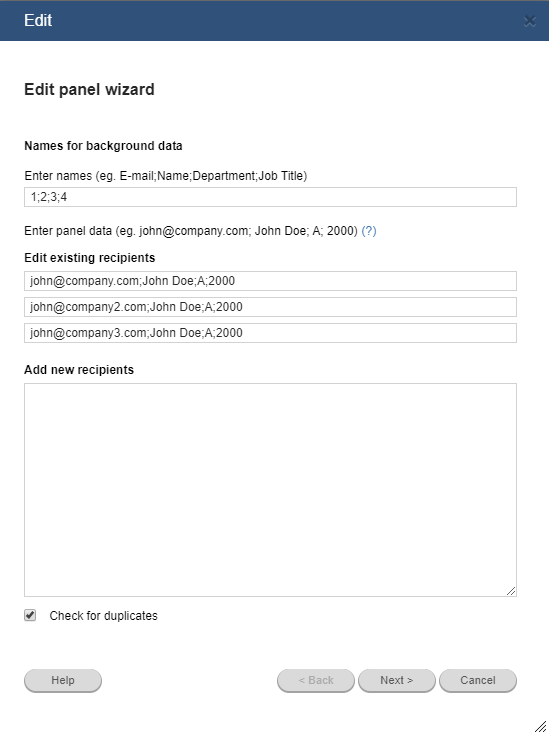Grab the text area resize handle
The width and height of the screenshot is (549, 733).
click(511, 591)
